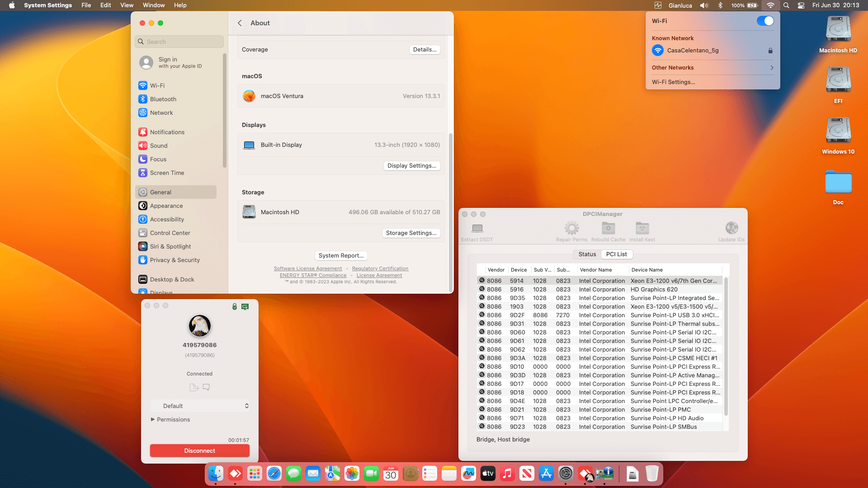This screenshot has width=868, height=488.
Task: Click Sign in with your Apple ID
Action: [175, 62]
